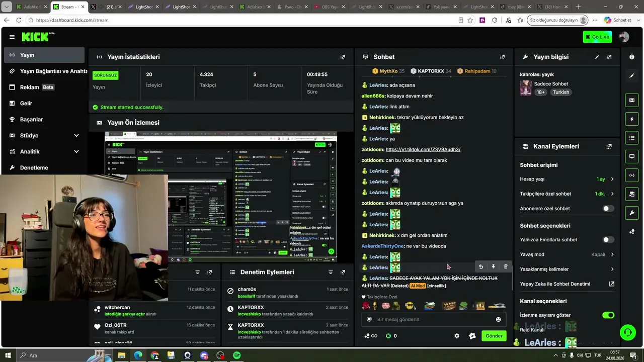Image resolution: width=644 pixels, height=362 pixels.
Task: Toggle Yalnızca Emotlarla sohbet switch
Action: pyautogui.click(x=608, y=240)
